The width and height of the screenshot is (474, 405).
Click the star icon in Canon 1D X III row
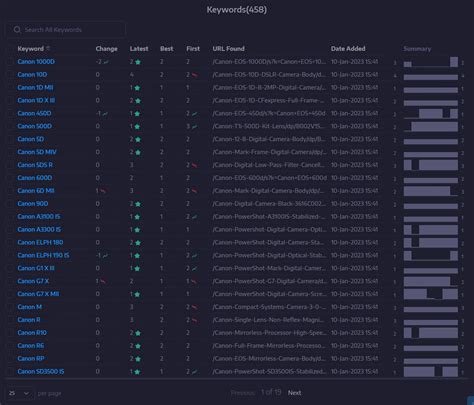click(x=138, y=101)
